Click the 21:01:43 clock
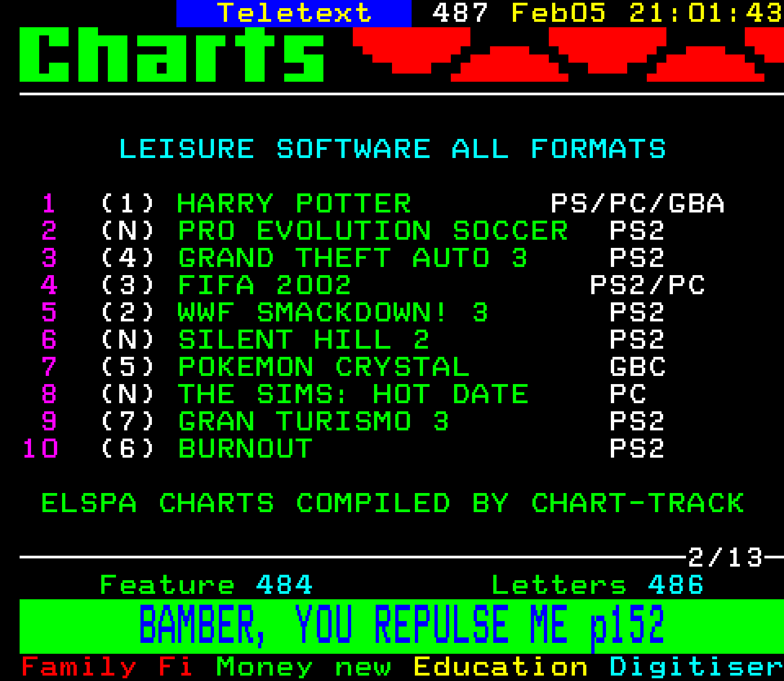The width and height of the screenshot is (784, 681). 706,13
